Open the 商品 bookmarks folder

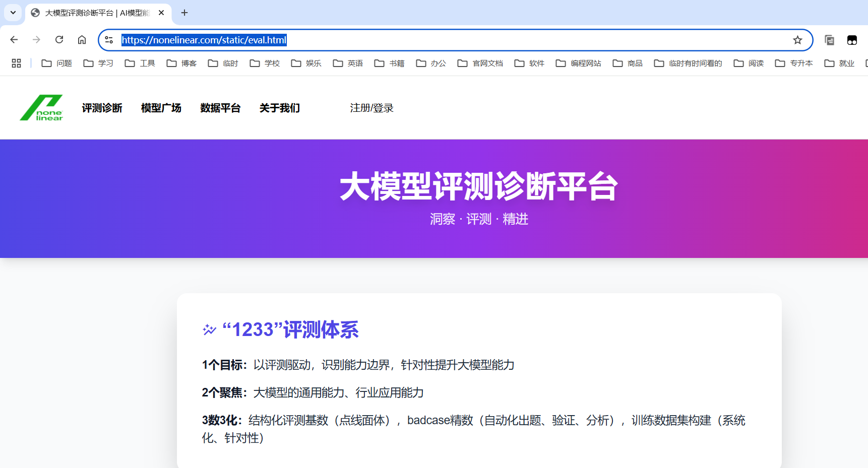pyautogui.click(x=628, y=63)
